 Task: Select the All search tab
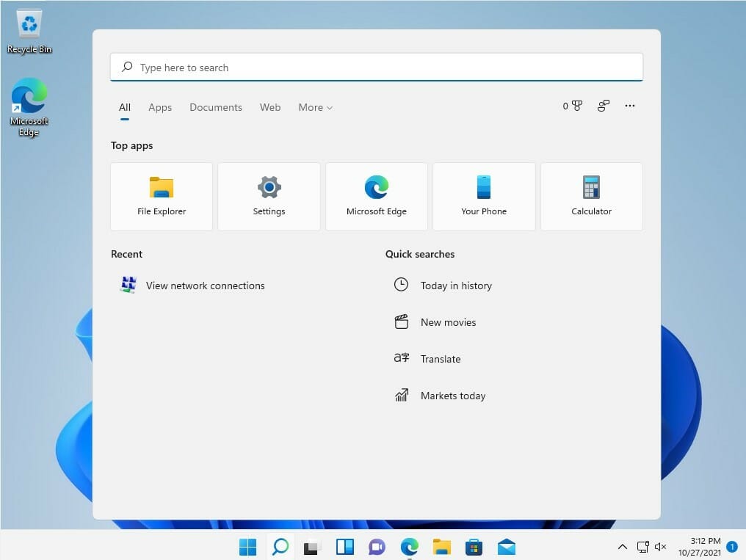(125, 107)
